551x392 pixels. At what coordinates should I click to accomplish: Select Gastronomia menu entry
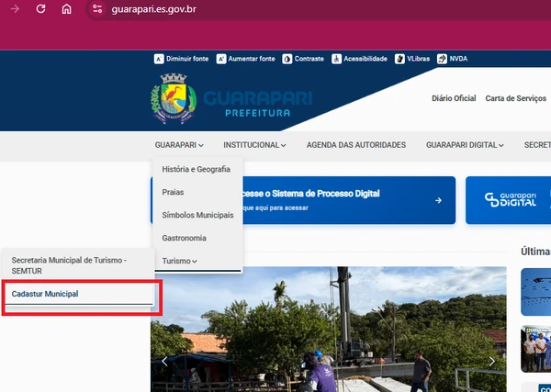pos(184,238)
